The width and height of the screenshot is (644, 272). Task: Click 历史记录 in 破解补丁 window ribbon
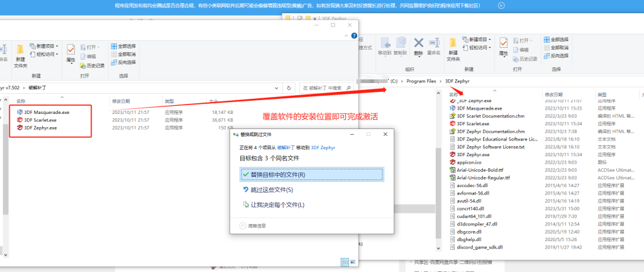[x=92, y=65]
